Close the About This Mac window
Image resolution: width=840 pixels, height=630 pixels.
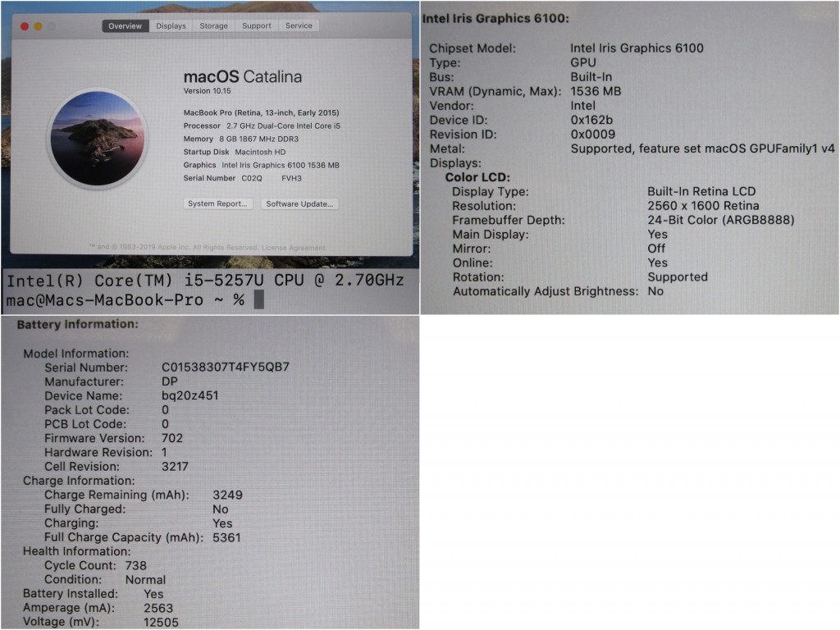point(24,26)
